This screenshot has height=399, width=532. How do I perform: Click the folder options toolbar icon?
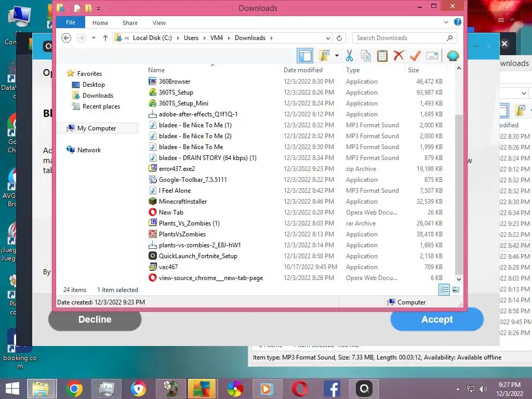[324, 56]
